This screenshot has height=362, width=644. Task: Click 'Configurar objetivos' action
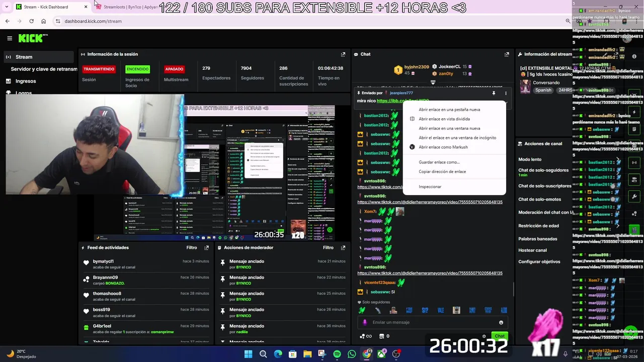click(539, 262)
